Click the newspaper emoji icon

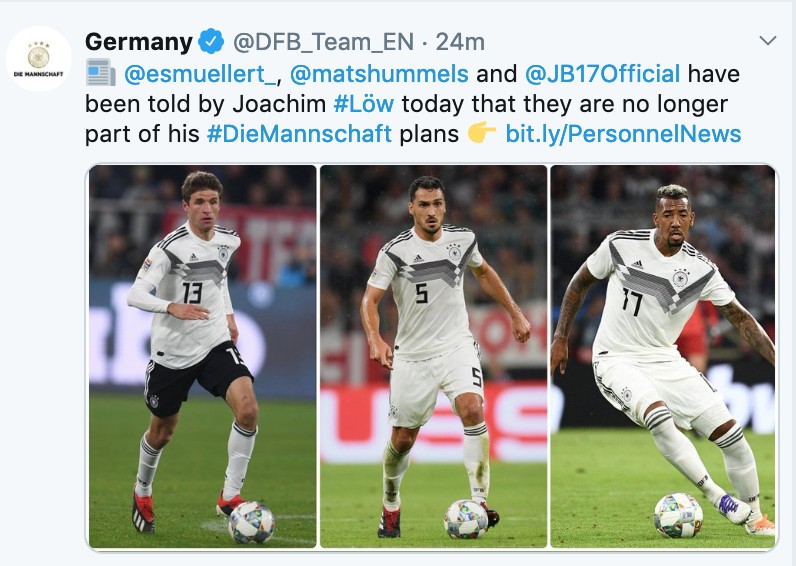tap(101, 73)
